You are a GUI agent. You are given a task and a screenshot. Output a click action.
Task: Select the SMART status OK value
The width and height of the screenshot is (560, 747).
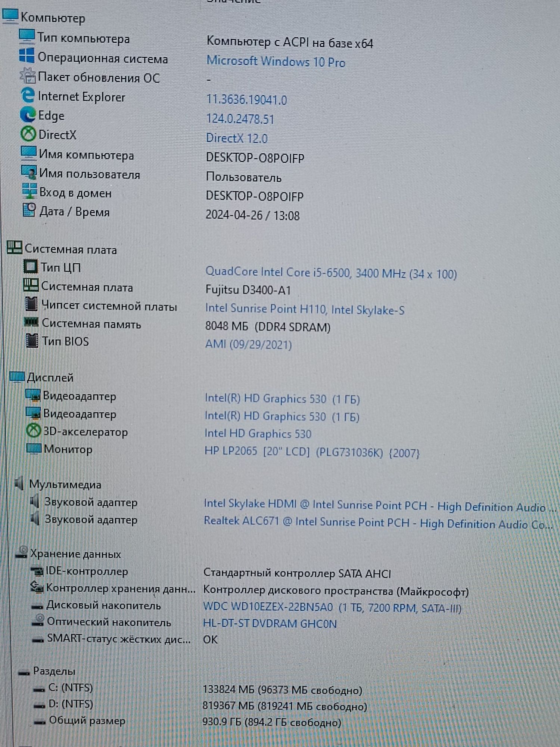click(210, 639)
